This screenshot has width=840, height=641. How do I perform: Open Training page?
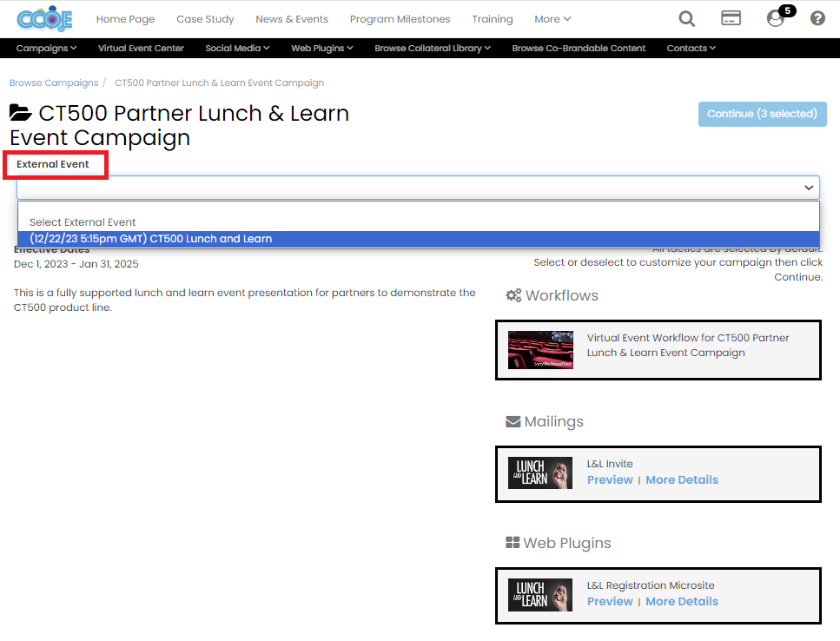click(492, 19)
